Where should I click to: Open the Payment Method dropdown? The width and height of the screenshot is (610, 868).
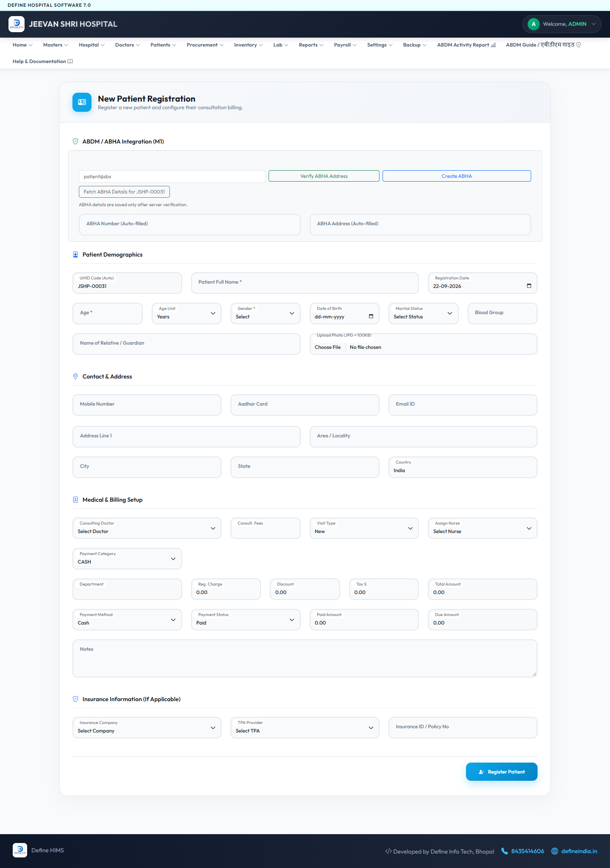pos(127,619)
